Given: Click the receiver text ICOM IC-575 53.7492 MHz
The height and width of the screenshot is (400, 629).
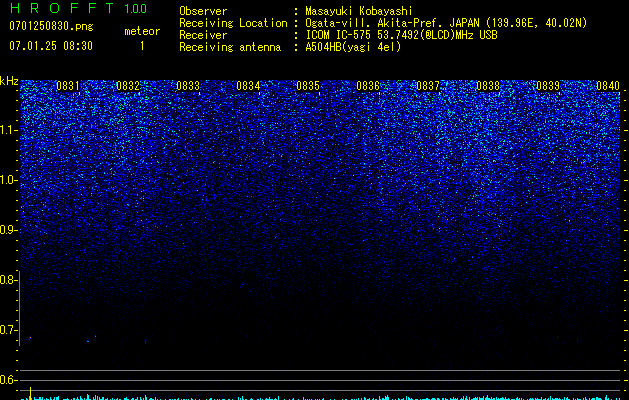Looking at the screenshot, I should (401, 35).
